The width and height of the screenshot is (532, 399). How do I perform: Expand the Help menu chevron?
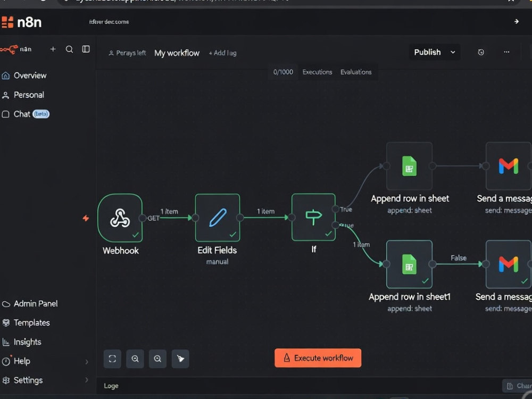click(x=87, y=362)
